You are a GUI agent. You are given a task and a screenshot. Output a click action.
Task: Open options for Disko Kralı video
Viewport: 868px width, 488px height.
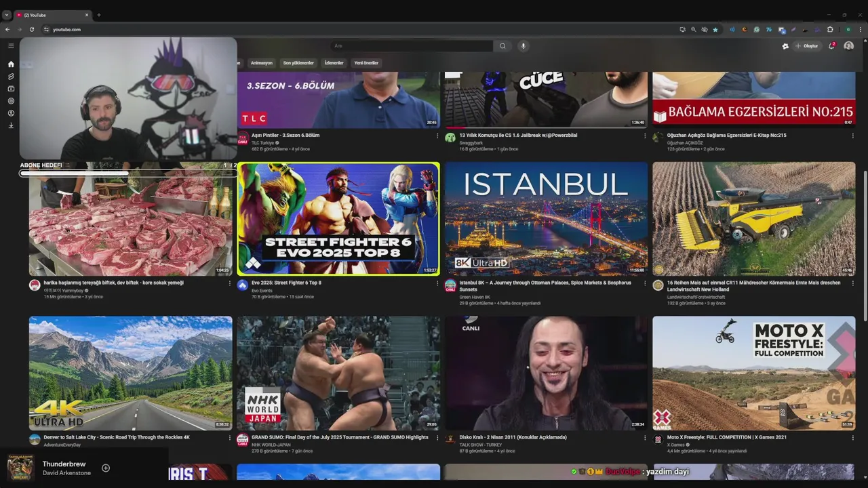(x=645, y=438)
